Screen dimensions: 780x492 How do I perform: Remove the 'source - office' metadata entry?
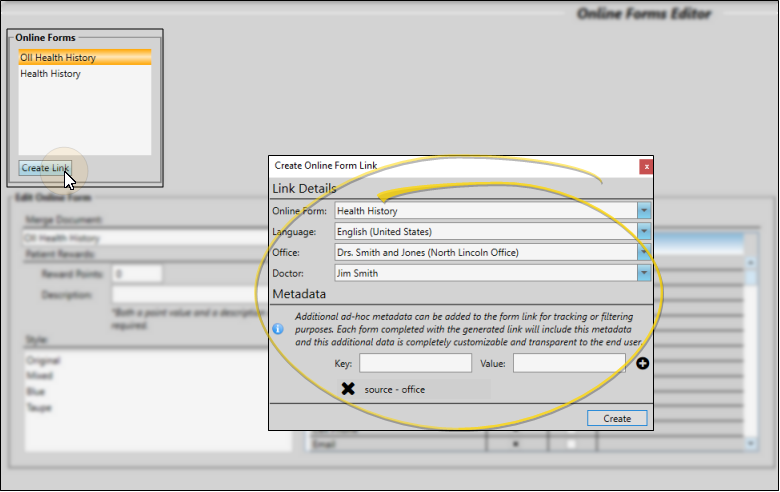348,389
